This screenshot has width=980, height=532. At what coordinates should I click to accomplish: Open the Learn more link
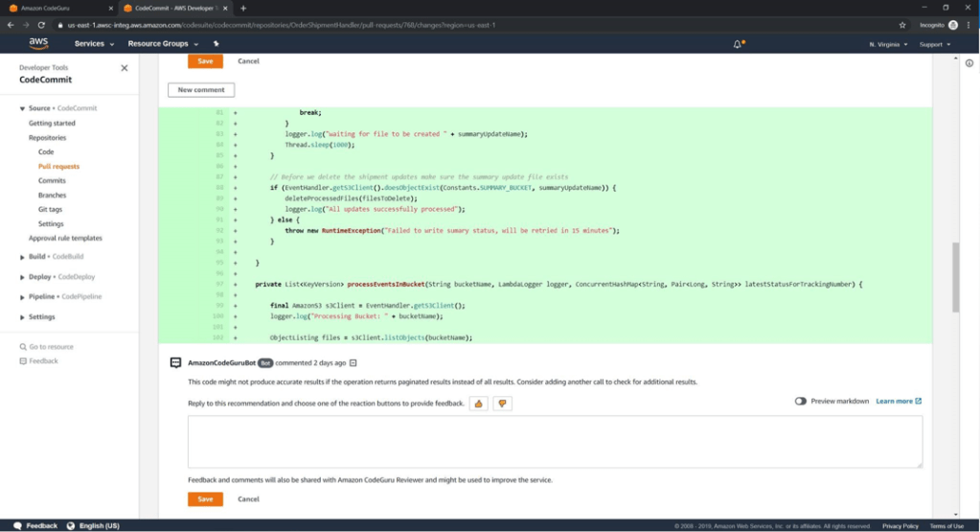click(x=898, y=401)
